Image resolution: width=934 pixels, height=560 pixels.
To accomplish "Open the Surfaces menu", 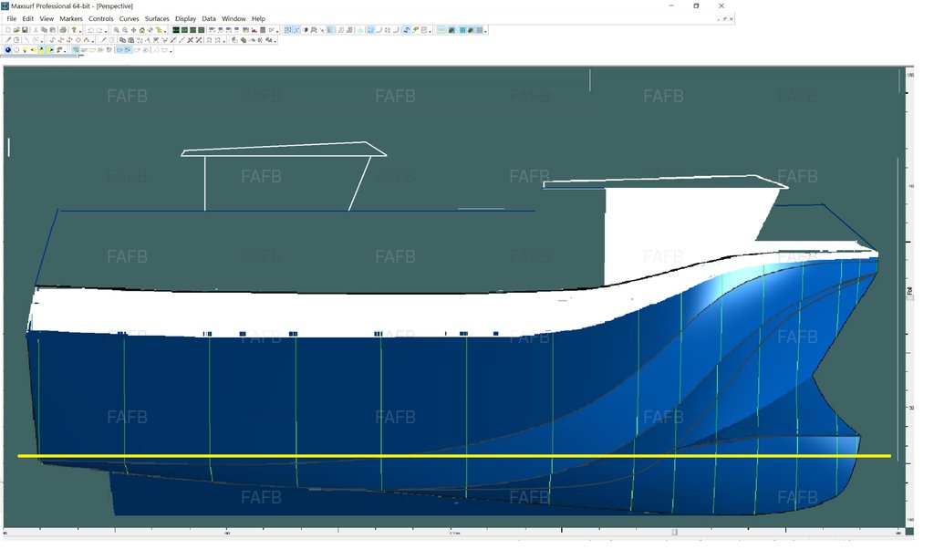I will click(x=157, y=18).
